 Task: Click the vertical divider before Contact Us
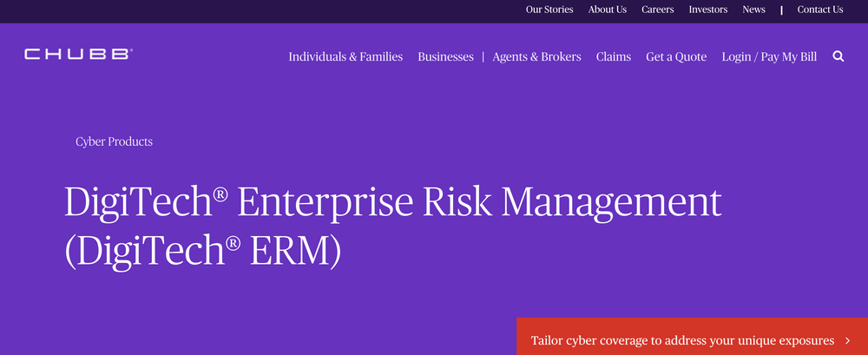tap(782, 10)
